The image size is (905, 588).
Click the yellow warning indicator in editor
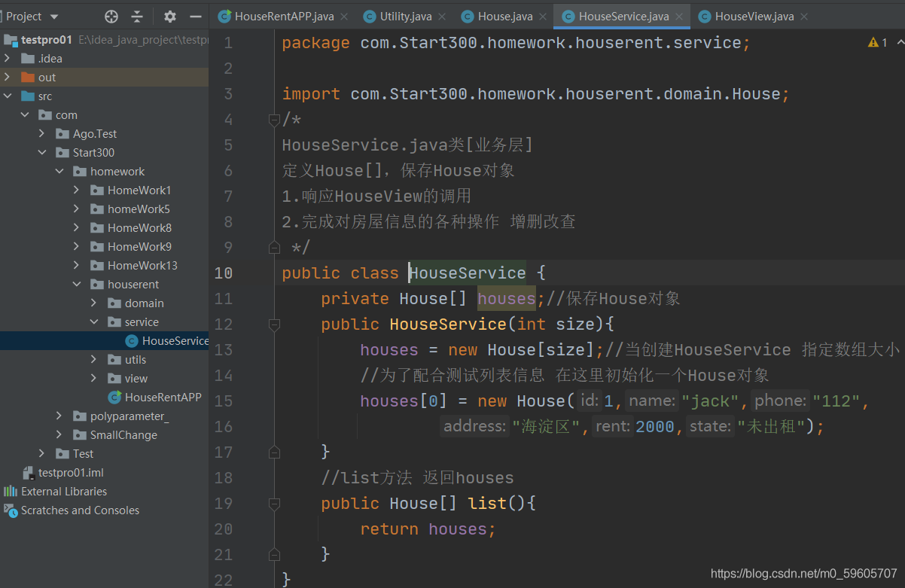coord(877,43)
